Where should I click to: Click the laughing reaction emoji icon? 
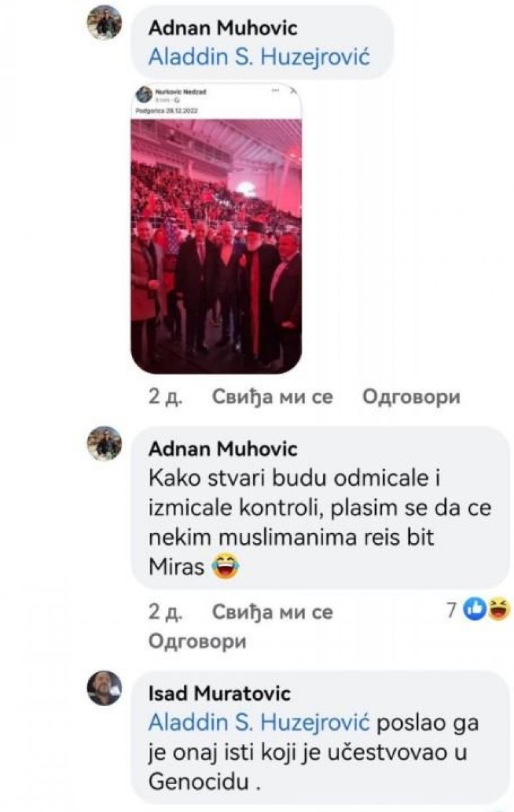tap(497, 610)
